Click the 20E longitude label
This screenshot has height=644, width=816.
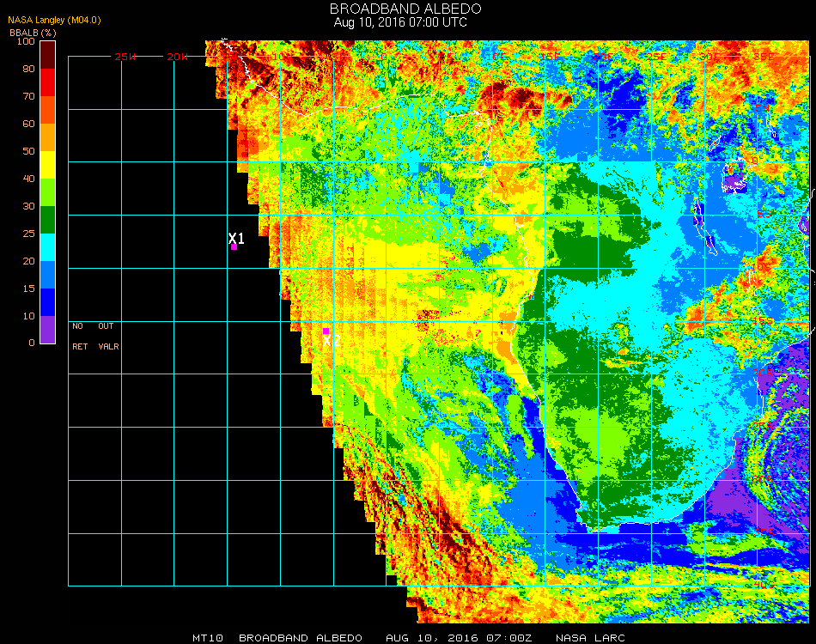click(x=603, y=57)
